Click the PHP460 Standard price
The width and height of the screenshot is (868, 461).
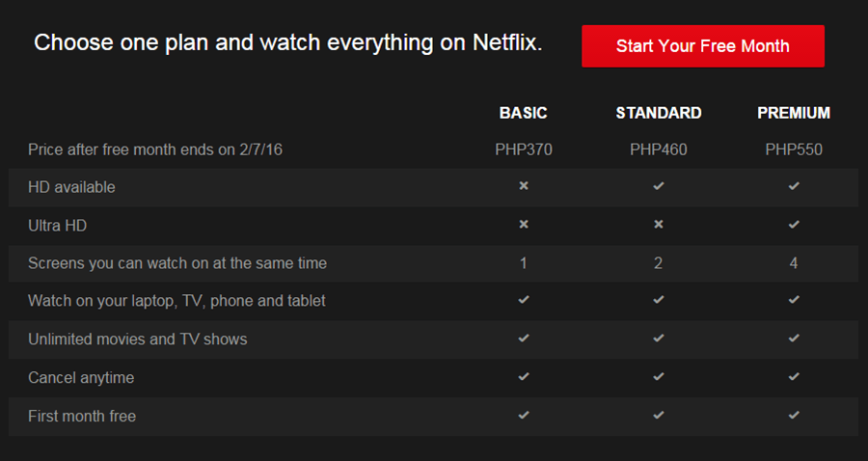coord(659,149)
